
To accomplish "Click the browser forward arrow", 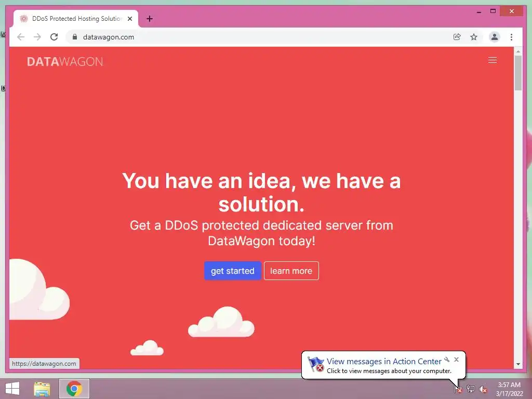I will [37, 37].
